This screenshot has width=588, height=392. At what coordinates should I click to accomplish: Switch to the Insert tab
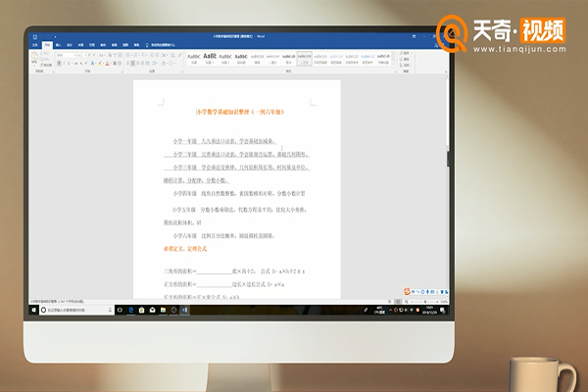click(x=59, y=45)
